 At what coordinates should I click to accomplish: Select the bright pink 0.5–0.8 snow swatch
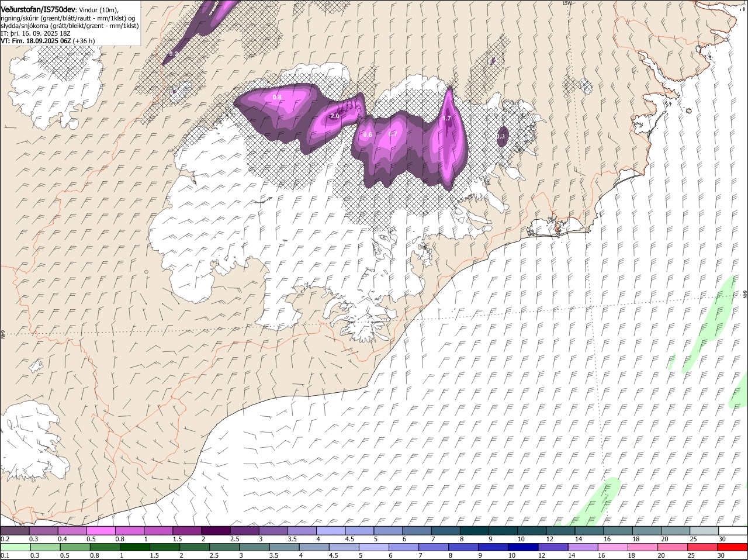coord(101,530)
